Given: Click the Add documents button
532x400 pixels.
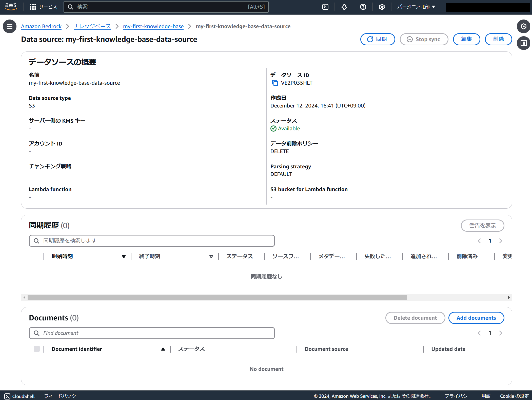Looking at the screenshot, I should [x=476, y=318].
